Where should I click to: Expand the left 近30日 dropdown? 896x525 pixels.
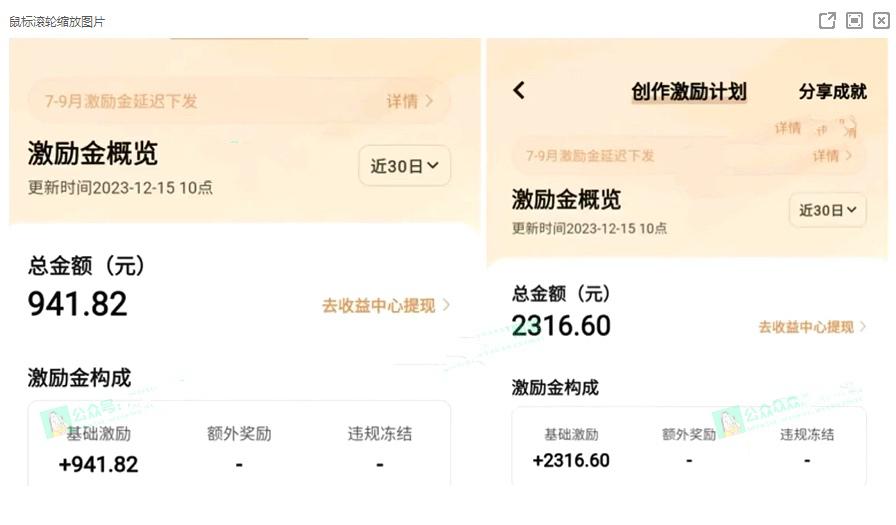coord(405,166)
